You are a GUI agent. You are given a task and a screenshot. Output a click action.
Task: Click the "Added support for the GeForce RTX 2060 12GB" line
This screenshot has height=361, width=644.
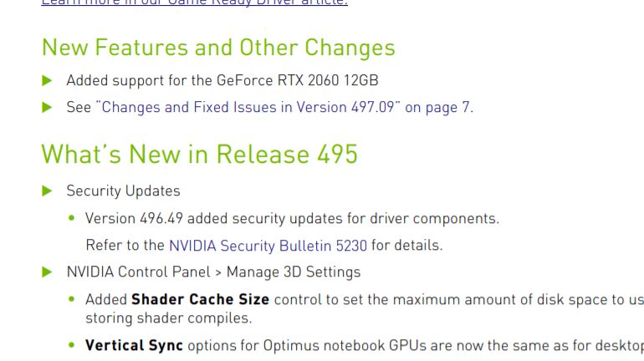tap(222, 81)
